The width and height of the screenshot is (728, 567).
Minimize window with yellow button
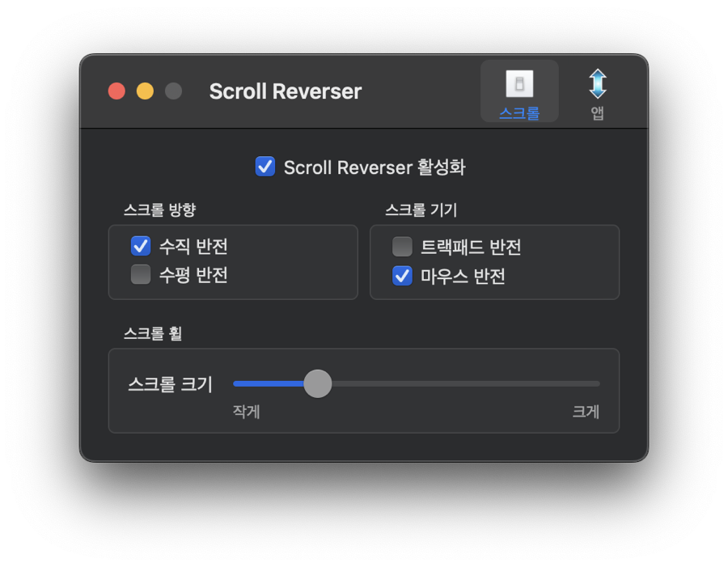point(145,91)
